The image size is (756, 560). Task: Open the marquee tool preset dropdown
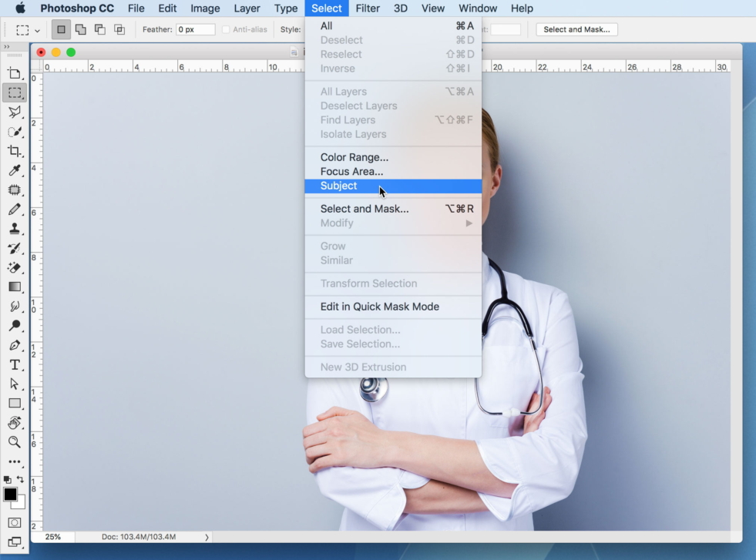click(x=36, y=29)
